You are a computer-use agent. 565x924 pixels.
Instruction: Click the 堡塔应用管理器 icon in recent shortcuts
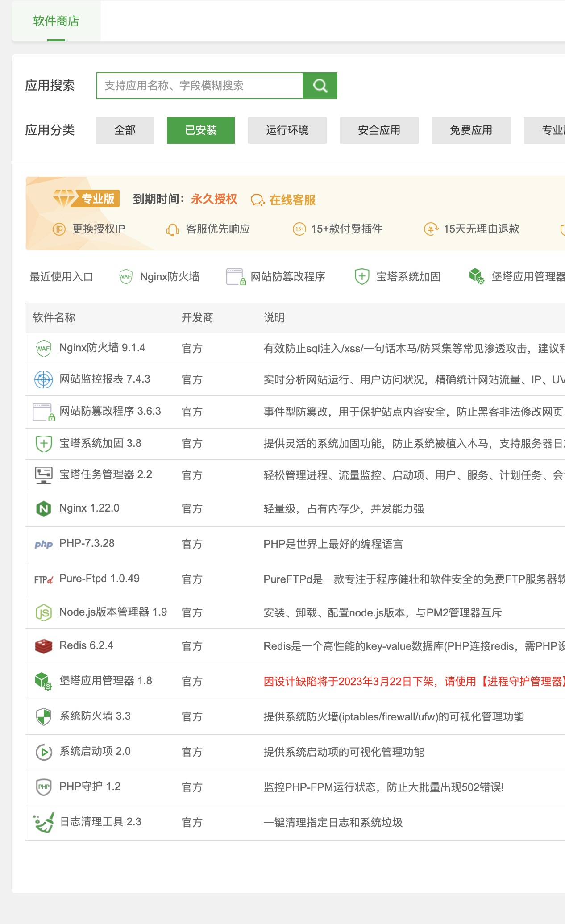pos(477,277)
